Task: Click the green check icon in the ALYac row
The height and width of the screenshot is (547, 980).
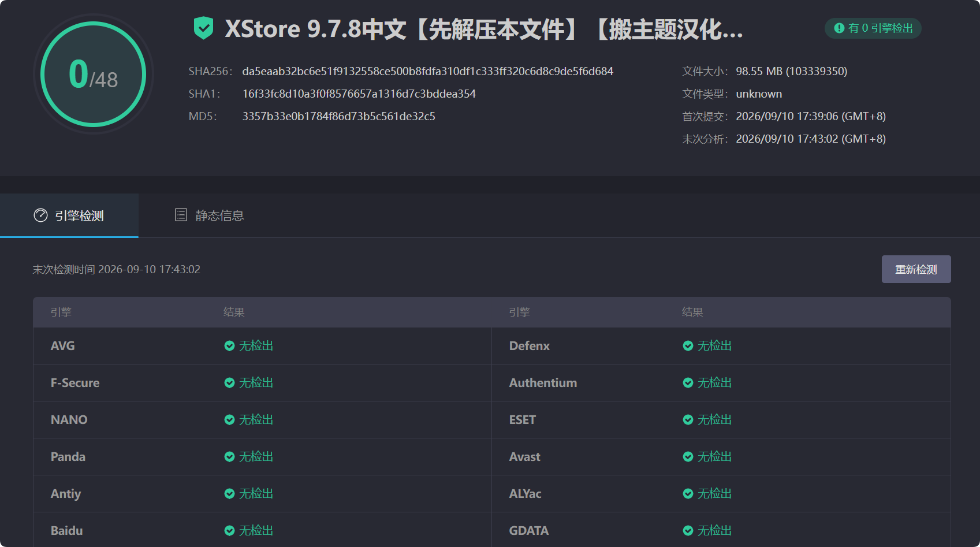Action: tap(688, 494)
